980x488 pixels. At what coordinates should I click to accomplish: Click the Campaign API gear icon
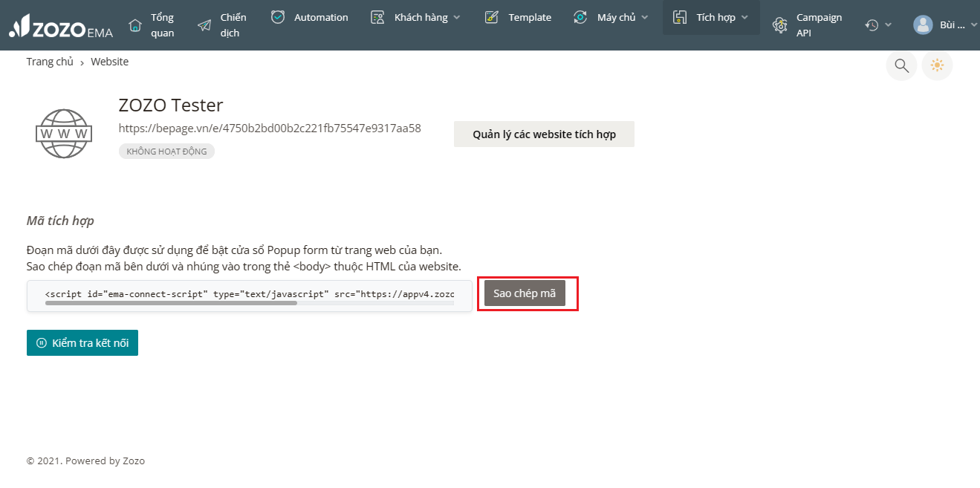click(x=779, y=25)
